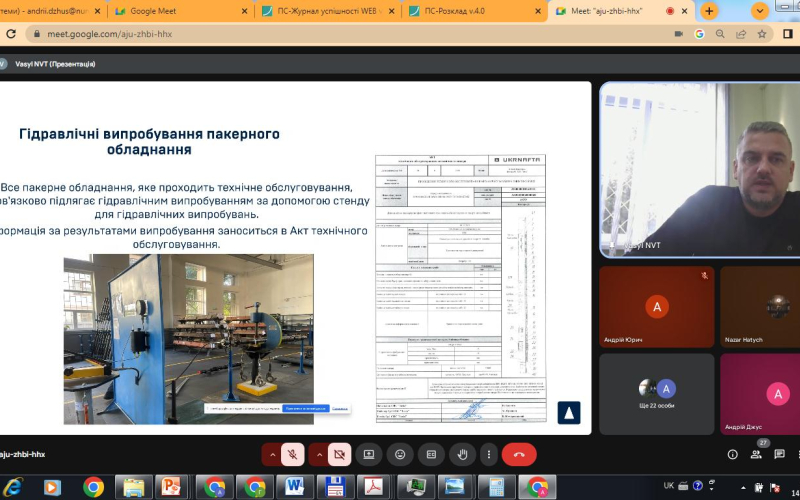800x500 pixels.
Task: Expand video settings chevron beside camera
Action: [x=318, y=454]
